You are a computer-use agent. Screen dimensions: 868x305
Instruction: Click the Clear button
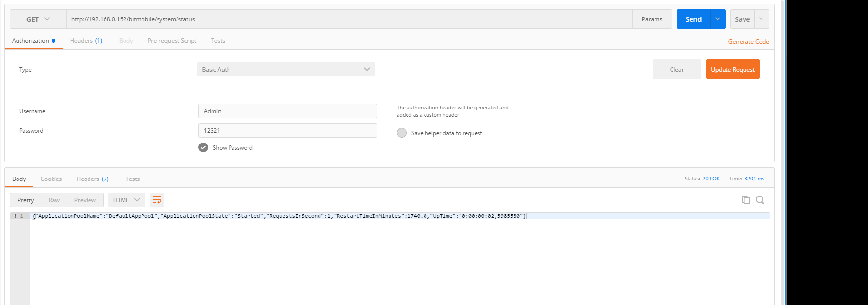(676, 69)
